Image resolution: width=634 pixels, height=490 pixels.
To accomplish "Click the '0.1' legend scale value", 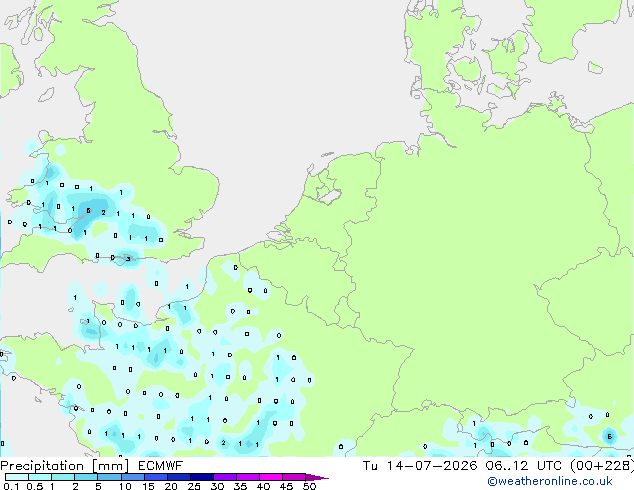I will pos(11,486).
